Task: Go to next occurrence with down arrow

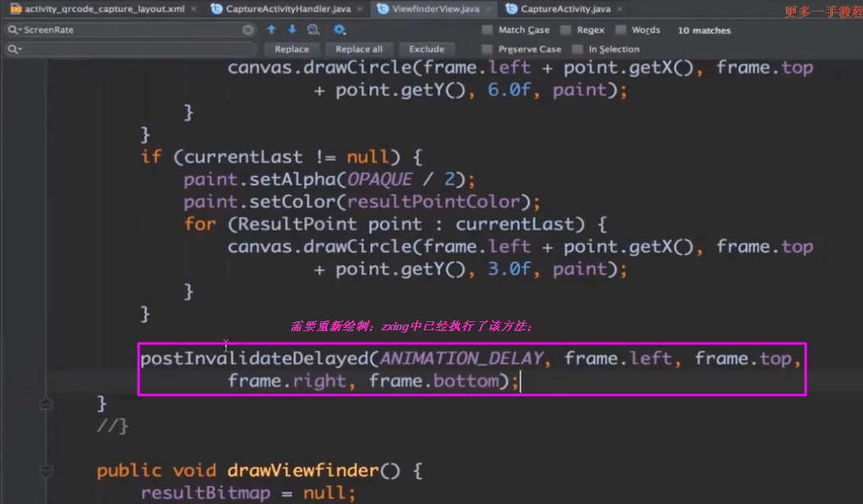Action: [x=293, y=30]
